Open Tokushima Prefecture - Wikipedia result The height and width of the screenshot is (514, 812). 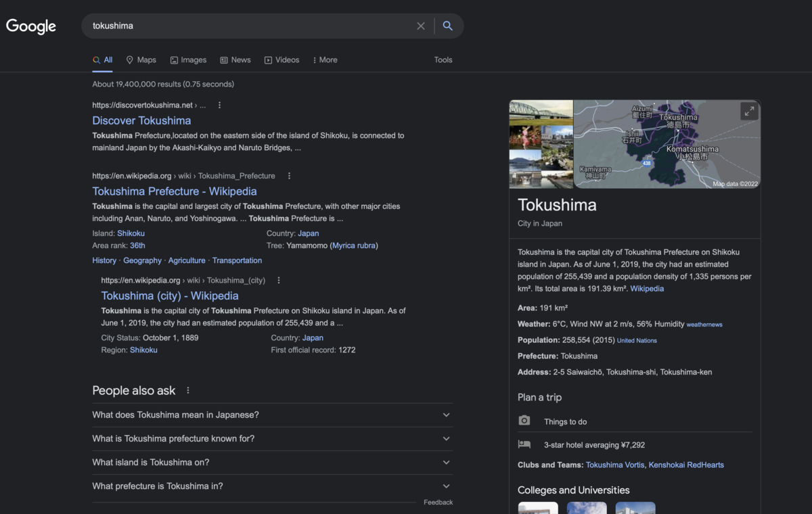175,191
